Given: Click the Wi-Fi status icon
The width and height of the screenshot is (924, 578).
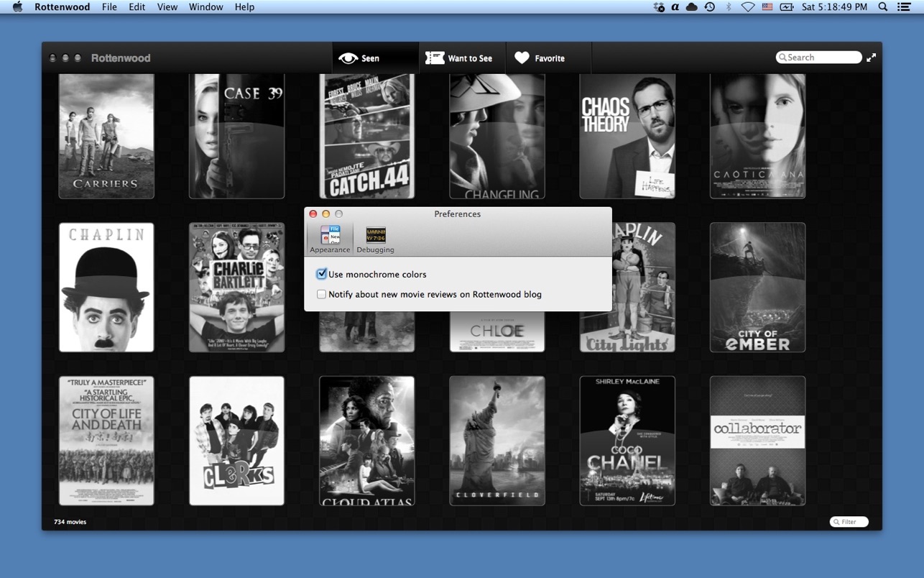Looking at the screenshot, I should (747, 7).
